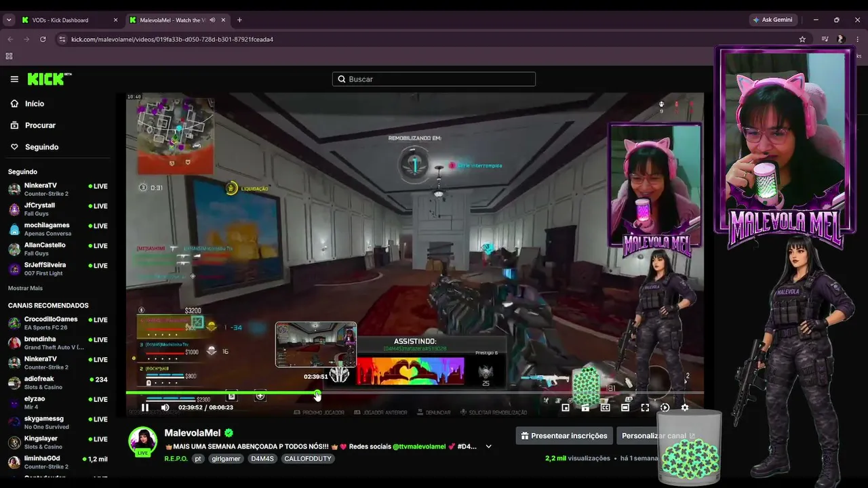Mute the MalevolaMel tab audio icon

coord(212,20)
